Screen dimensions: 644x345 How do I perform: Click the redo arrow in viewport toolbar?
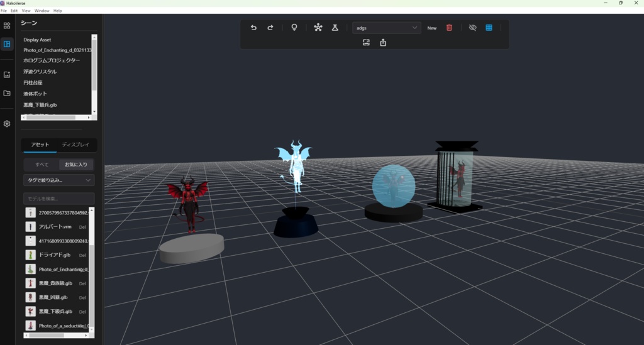270,28
